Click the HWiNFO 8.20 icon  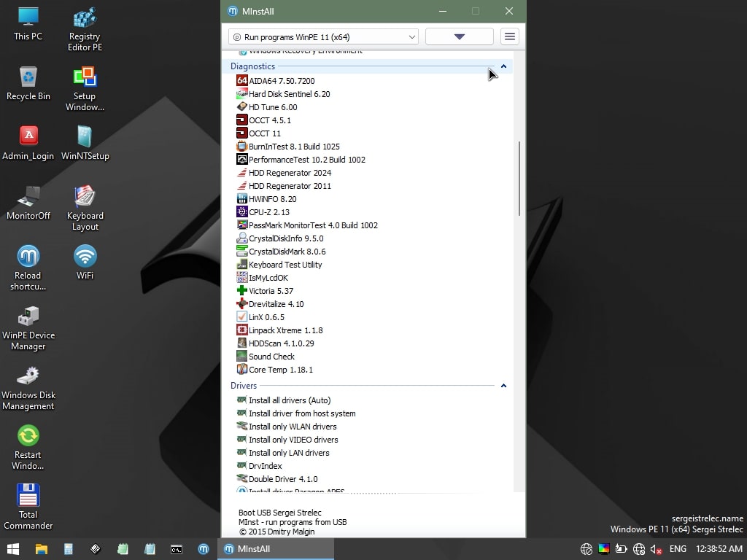click(242, 198)
